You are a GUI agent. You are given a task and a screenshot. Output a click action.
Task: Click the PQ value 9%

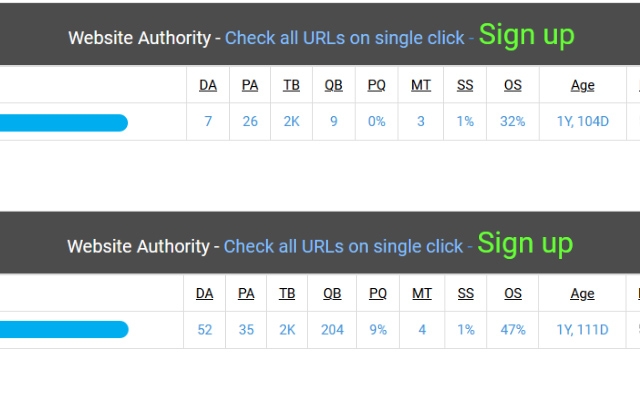[378, 330]
